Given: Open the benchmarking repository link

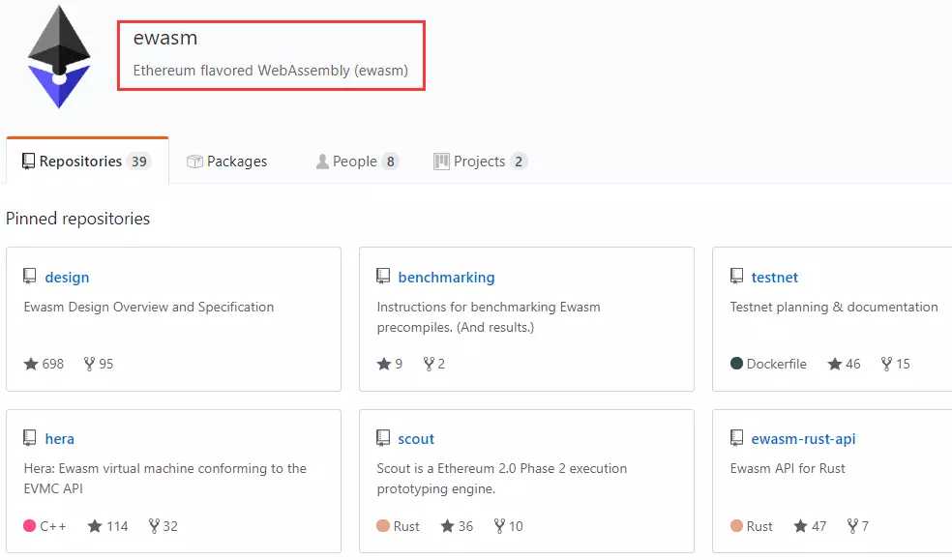Looking at the screenshot, I should pos(446,278).
